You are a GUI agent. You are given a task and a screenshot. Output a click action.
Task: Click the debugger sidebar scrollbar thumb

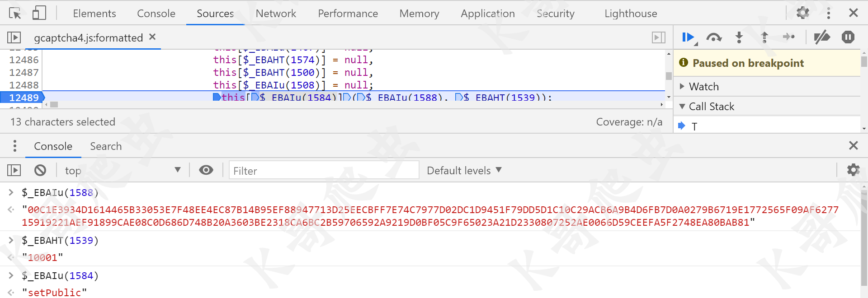864,61
